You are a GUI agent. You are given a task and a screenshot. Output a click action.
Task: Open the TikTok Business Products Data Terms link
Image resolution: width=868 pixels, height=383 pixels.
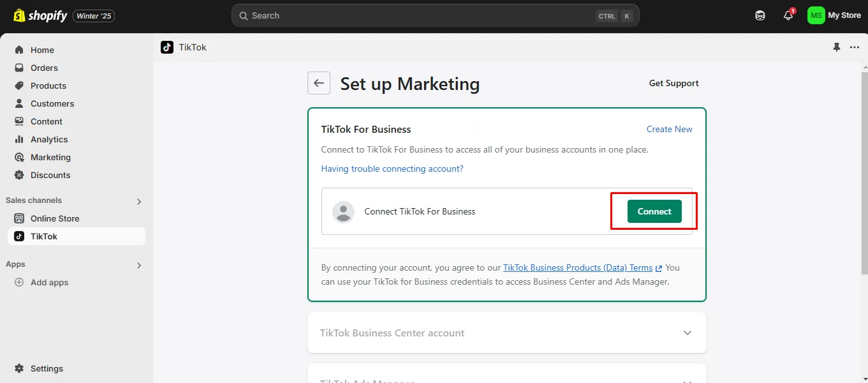[577, 267]
